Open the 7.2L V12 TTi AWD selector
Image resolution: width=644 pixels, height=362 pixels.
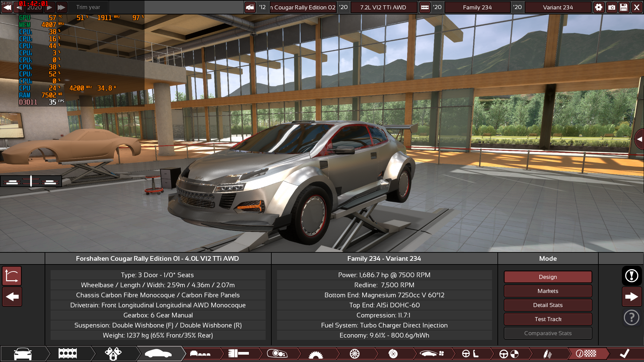point(383,7)
